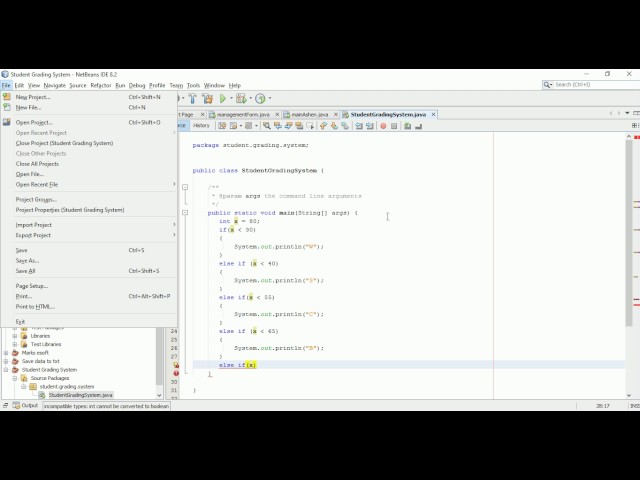The width and height of the screenshot is (640, 480).
Task: Click the search magnifier icon in Search box
Action: tap(547, 84)
